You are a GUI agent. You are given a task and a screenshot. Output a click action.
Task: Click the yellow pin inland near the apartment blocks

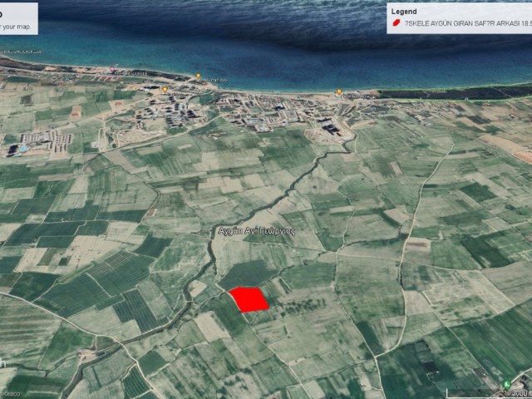[165, 90]
